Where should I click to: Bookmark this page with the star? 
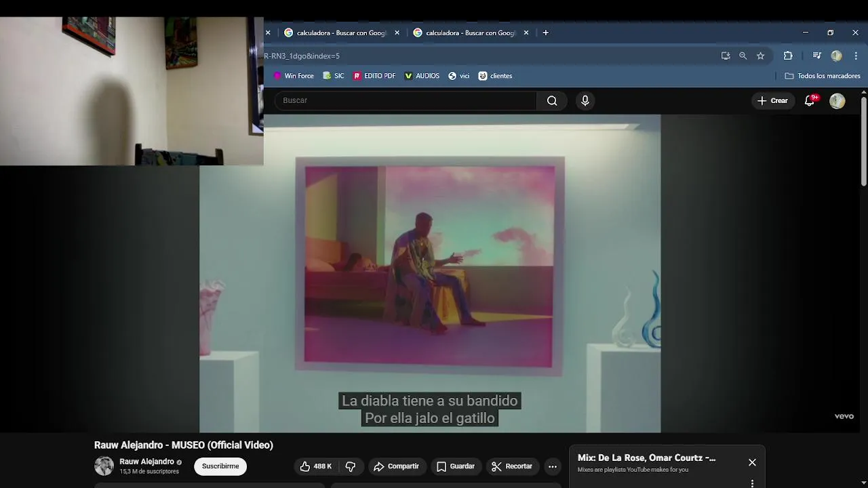(761, 56)
